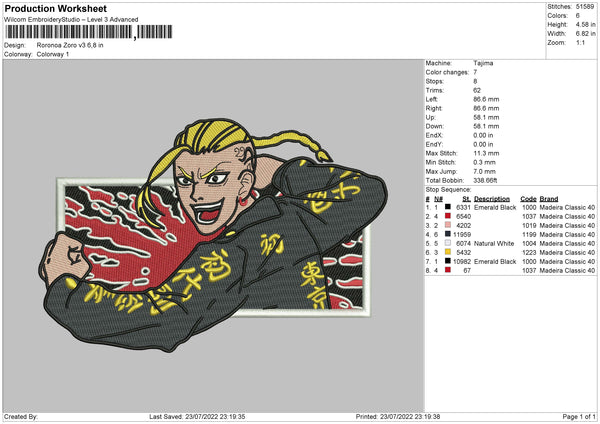Click the 'Natural White' description
The width and height of the screenshot is (600, 424).
(494, 243)
